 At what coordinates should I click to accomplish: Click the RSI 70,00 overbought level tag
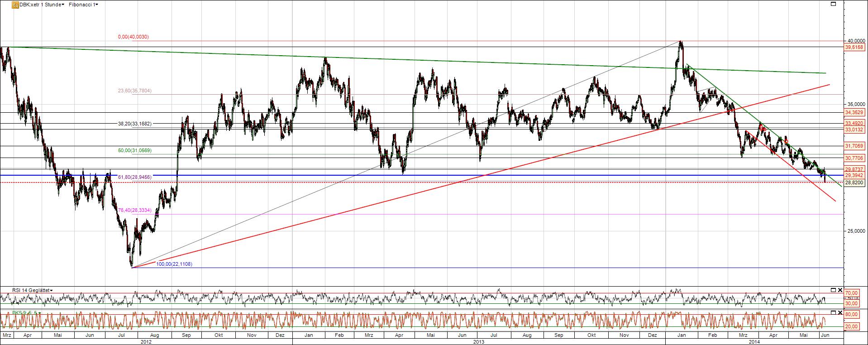coord(852,293)
